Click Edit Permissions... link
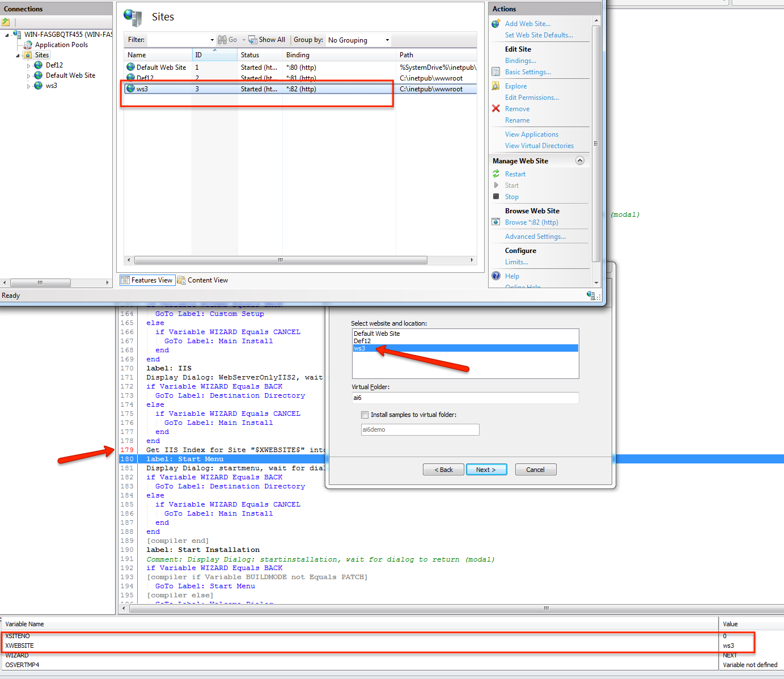The image size is (784, 679). point(532,98)
